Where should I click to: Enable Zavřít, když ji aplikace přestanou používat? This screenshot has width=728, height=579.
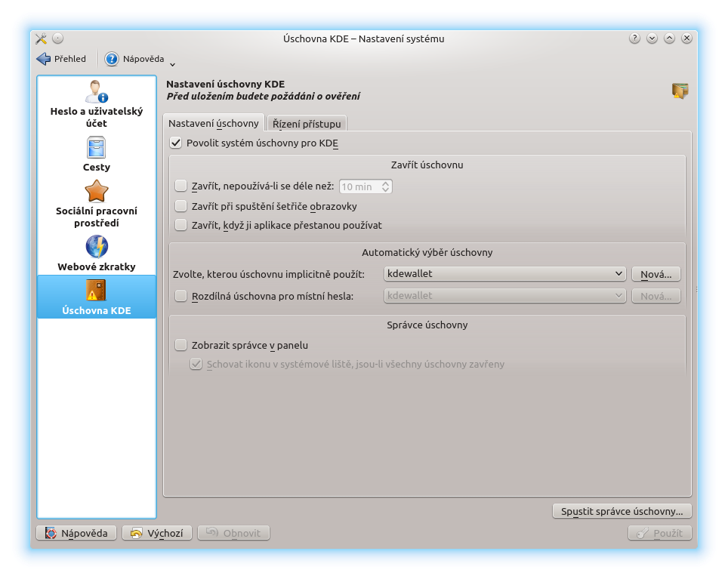coord(180,225)
